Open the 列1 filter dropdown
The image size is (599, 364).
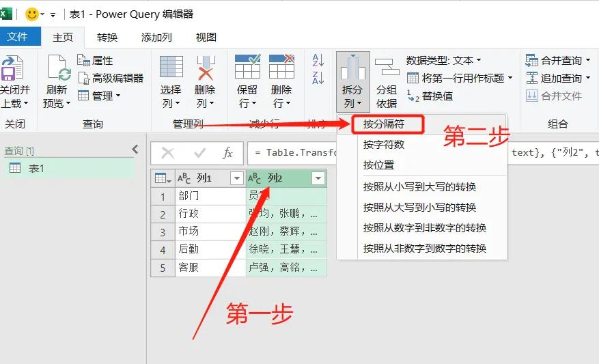pos(237,178)
